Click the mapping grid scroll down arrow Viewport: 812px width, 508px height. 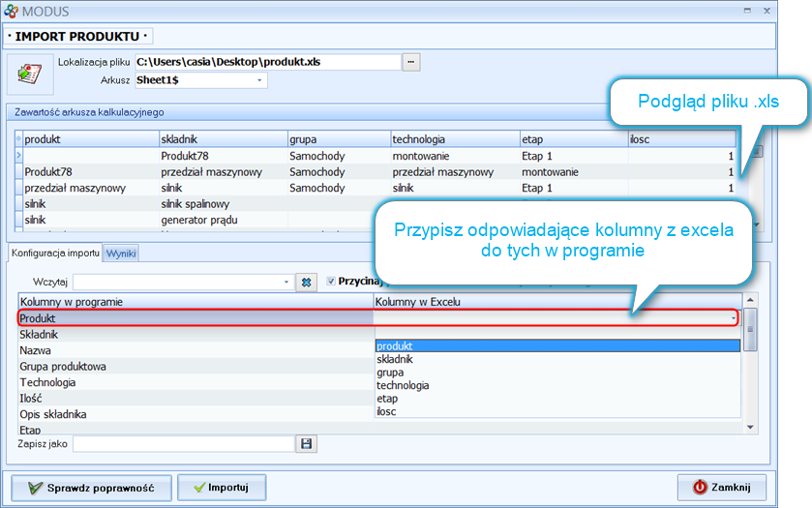point(750,428)
